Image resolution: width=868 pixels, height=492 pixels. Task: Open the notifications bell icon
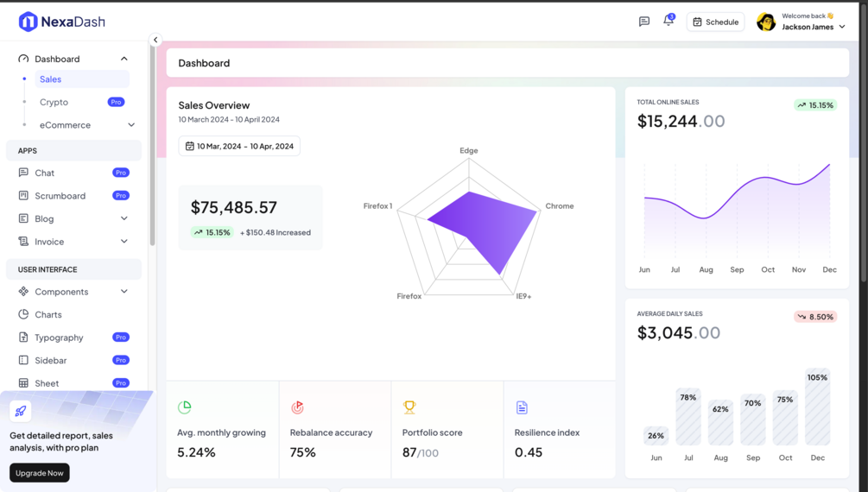(x=668, y=21)
